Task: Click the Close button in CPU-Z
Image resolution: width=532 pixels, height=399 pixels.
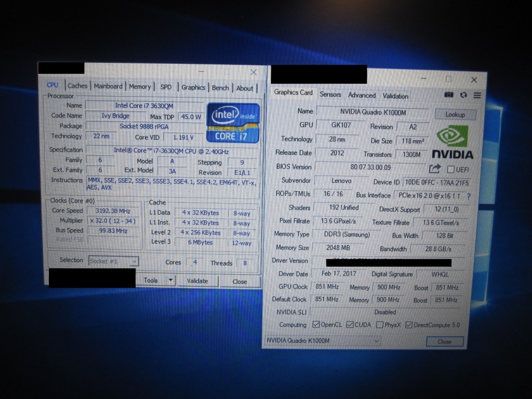Action: 240,282
